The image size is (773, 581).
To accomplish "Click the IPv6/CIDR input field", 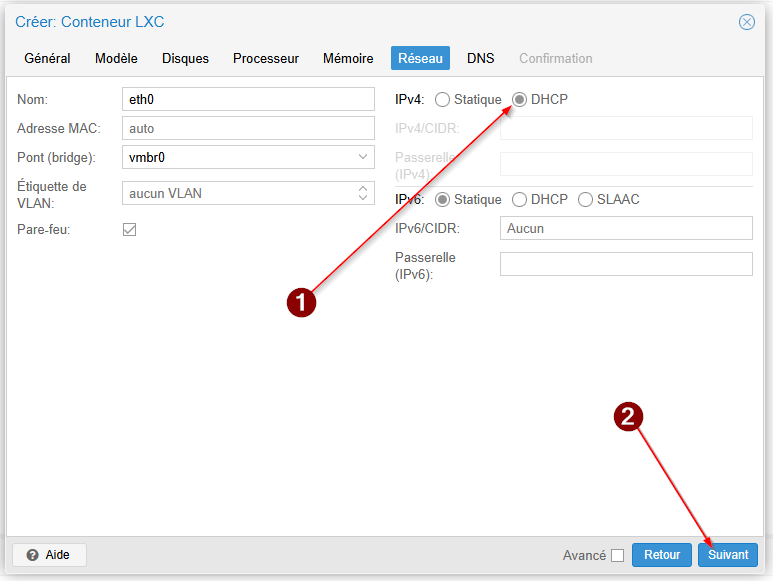I will pos(626,228).
